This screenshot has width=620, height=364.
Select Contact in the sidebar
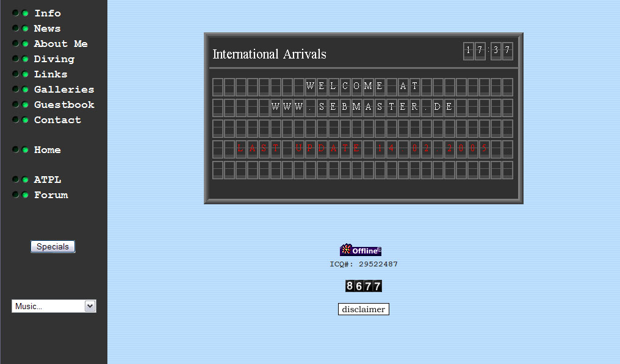coord(57,120)
